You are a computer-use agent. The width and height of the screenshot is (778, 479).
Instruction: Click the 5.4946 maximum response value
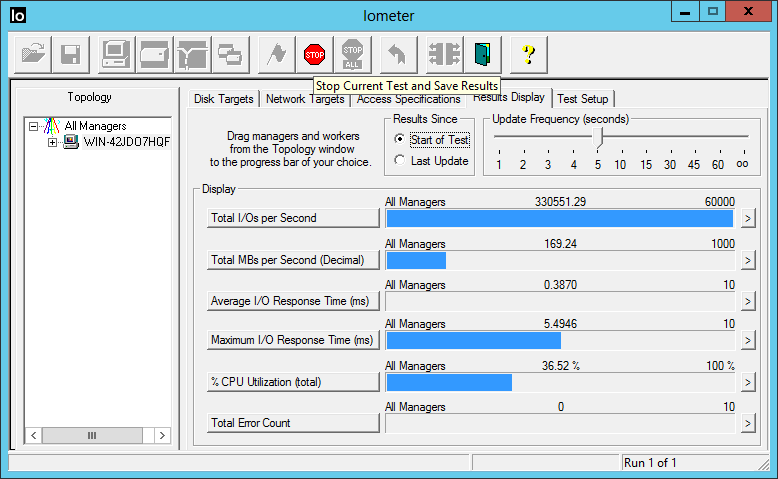[x=560, y=324]
